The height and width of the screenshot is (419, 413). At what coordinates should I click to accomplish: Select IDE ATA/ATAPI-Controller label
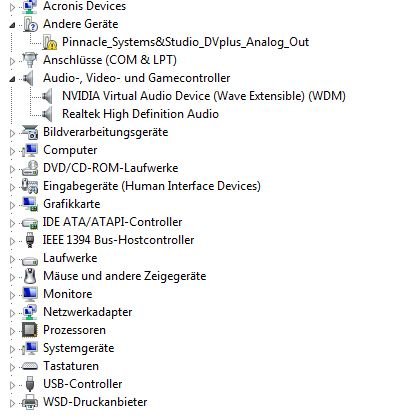pos(112,222)
